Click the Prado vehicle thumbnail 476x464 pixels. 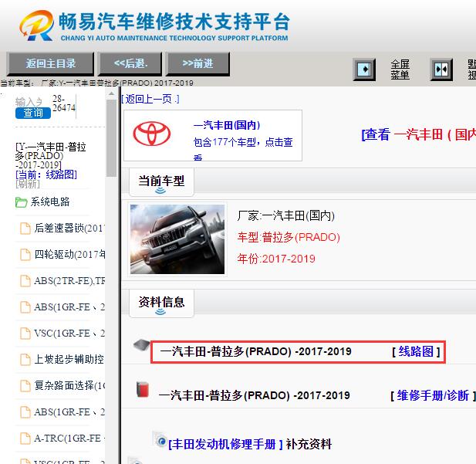point(177,239)
